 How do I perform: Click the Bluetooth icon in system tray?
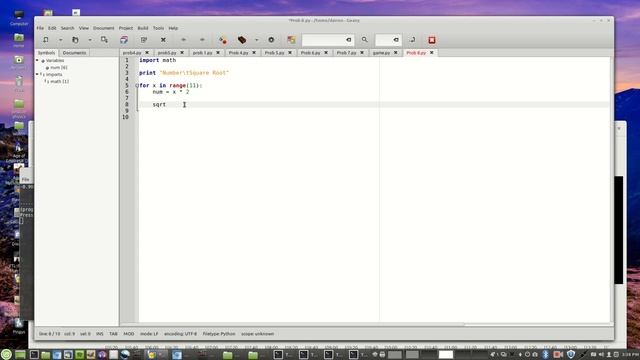[x=545, y=354]
